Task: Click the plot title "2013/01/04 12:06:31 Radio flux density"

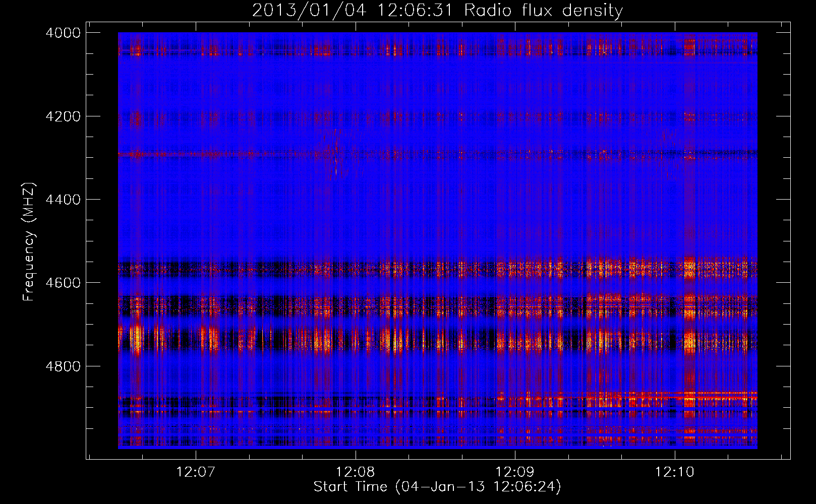Action: (x=437, y=10)
